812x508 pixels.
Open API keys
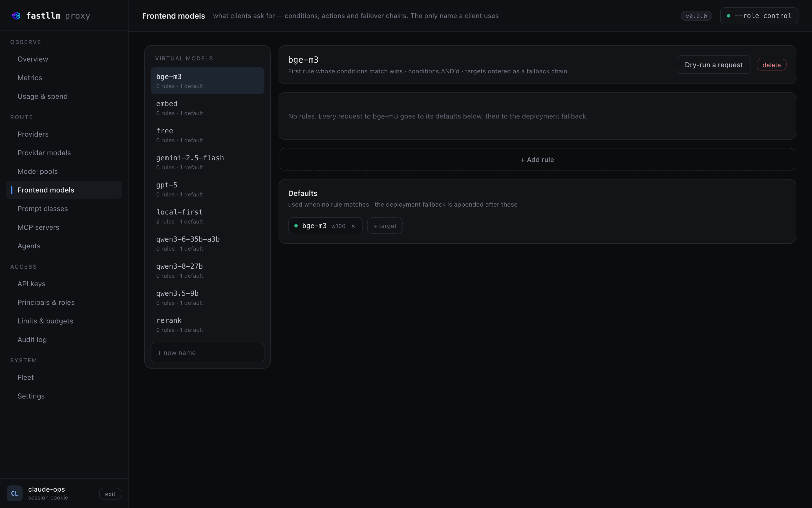pyautogui.click(x=64, y=284)
